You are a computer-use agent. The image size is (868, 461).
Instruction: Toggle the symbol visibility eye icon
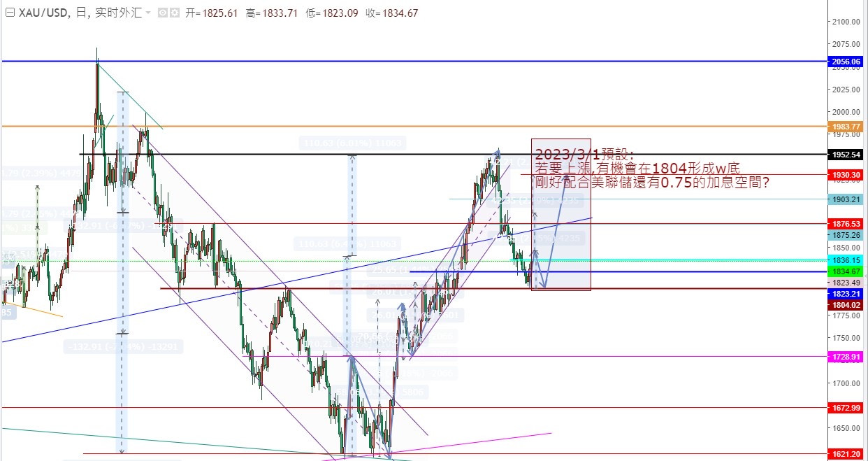point(162,13)
